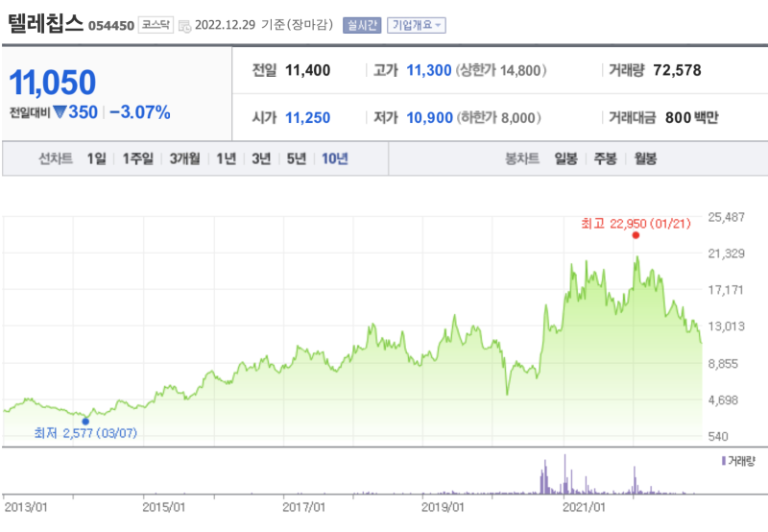Open the 기업개요 dropdown
The height and width of the screenshot is (532, 768).
417,25
